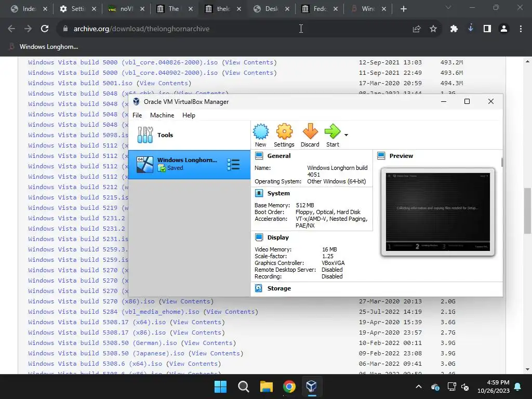This screenshot has height=399, width=532.
Task: Open the Windows Longhorn bookmark
Action: [44, 47]
